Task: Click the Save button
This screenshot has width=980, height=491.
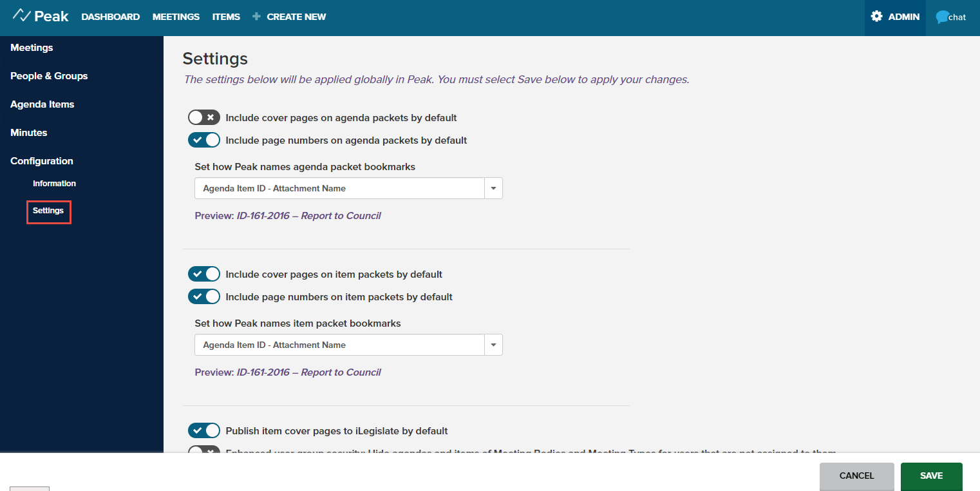Action: 932,476
